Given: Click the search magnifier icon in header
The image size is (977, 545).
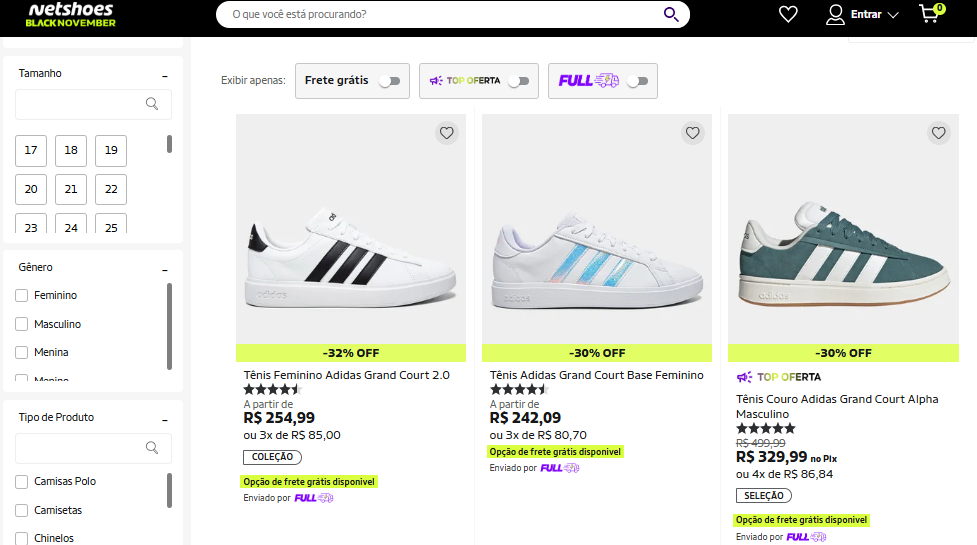Looking at the screenshot, I should tap(671, 14).
